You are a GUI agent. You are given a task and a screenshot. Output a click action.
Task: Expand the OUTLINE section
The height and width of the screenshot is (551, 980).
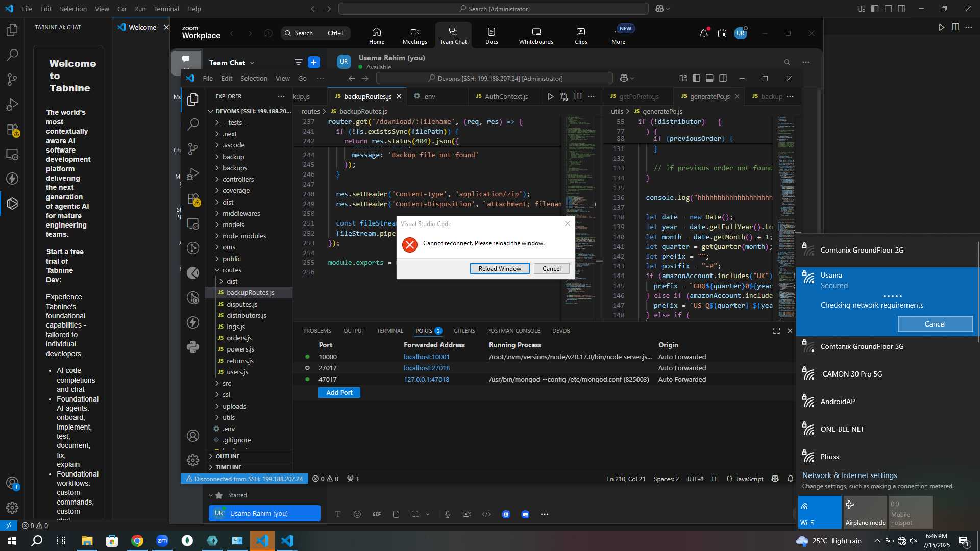pos(227,456)
